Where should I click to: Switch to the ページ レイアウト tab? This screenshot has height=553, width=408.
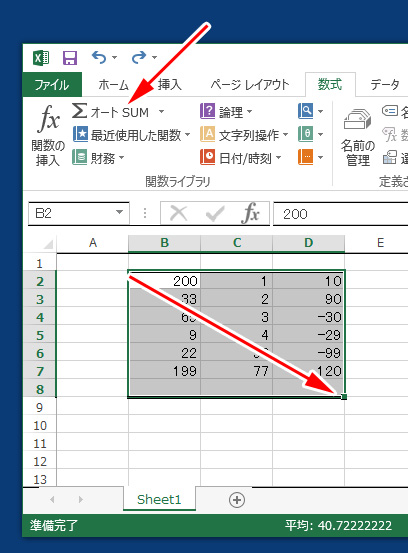click(250, 85)
